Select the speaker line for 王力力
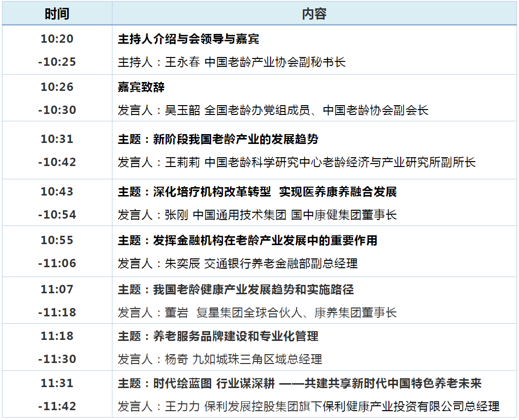519x420 pixels. [308, 406]
